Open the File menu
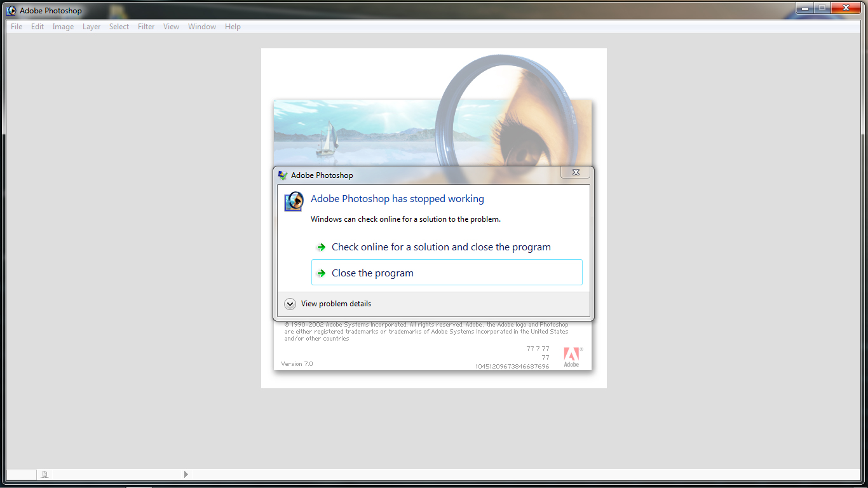The width and height of the screenshot is (868, 488). tap(17, 27)
